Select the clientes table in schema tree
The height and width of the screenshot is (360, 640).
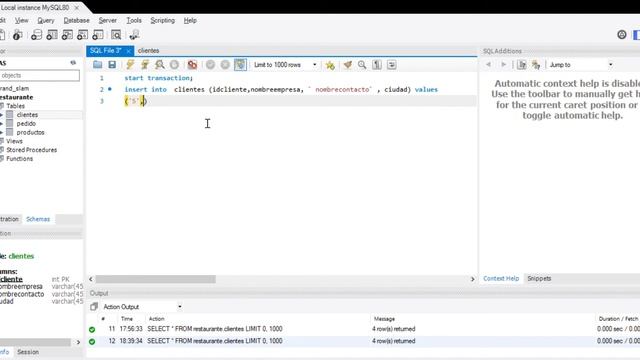coord(27,115)
